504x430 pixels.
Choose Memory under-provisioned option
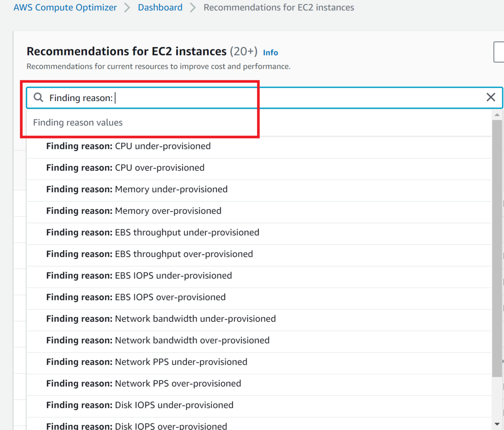[137, 189]
